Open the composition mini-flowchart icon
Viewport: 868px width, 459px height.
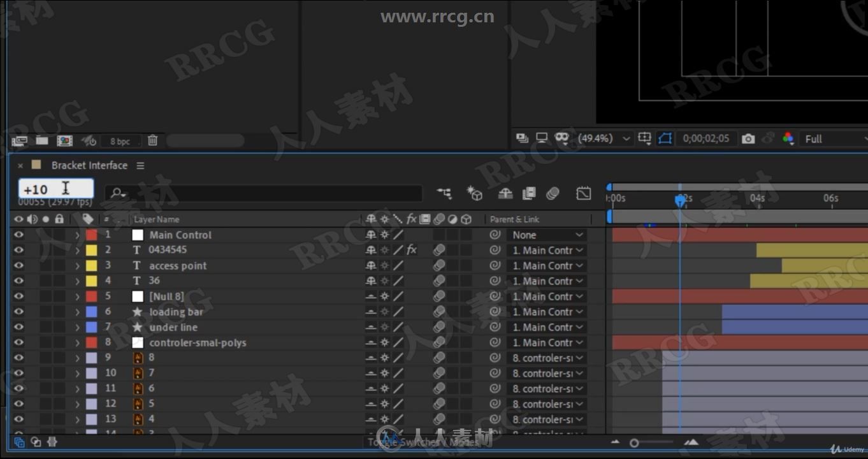click(444, 193)
